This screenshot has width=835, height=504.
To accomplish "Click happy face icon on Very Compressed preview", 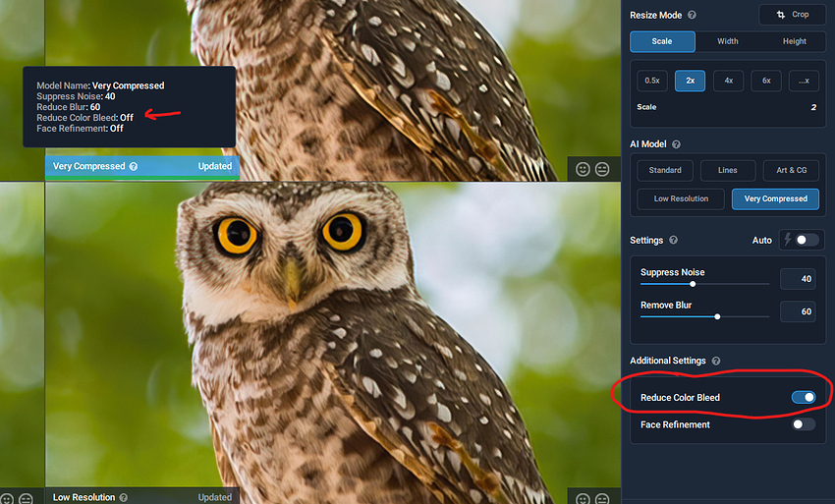I will point(583,169).
